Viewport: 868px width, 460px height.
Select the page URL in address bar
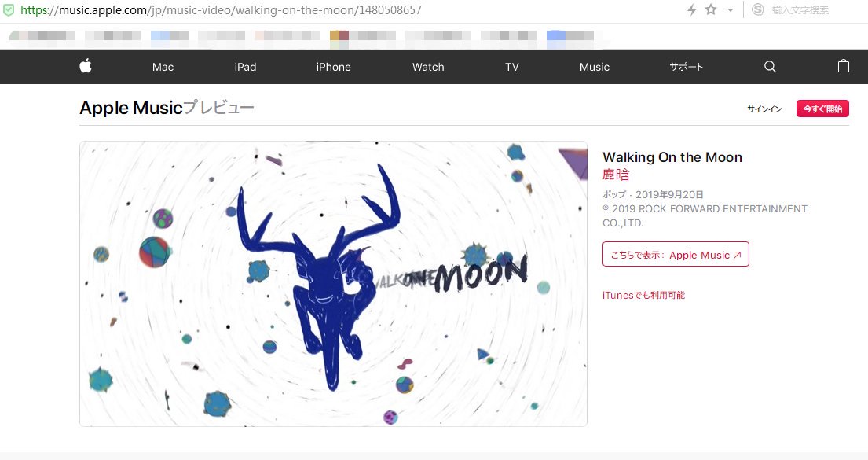[221, 10]
